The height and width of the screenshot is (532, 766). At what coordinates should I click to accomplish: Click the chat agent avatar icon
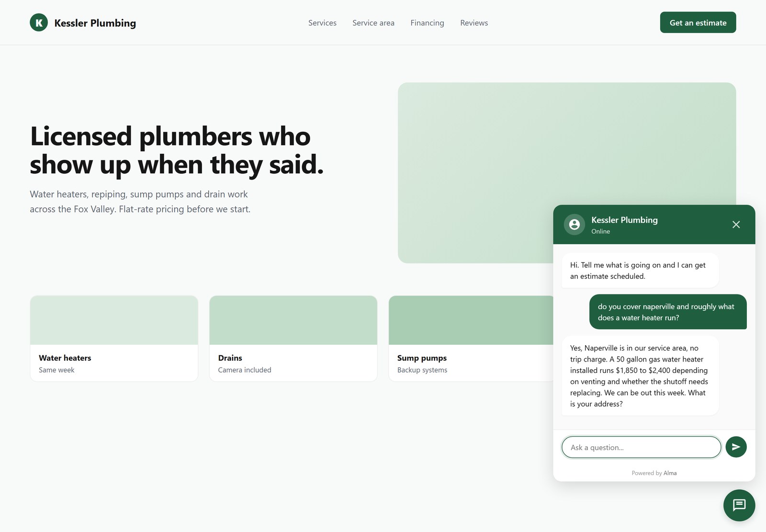pos(574,225)
